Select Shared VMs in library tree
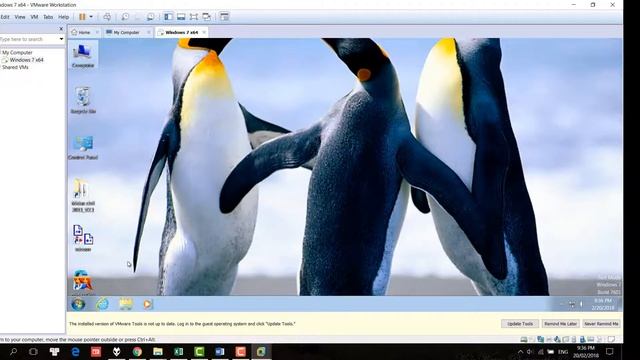640x360 pixels. [x=16, y=67]
